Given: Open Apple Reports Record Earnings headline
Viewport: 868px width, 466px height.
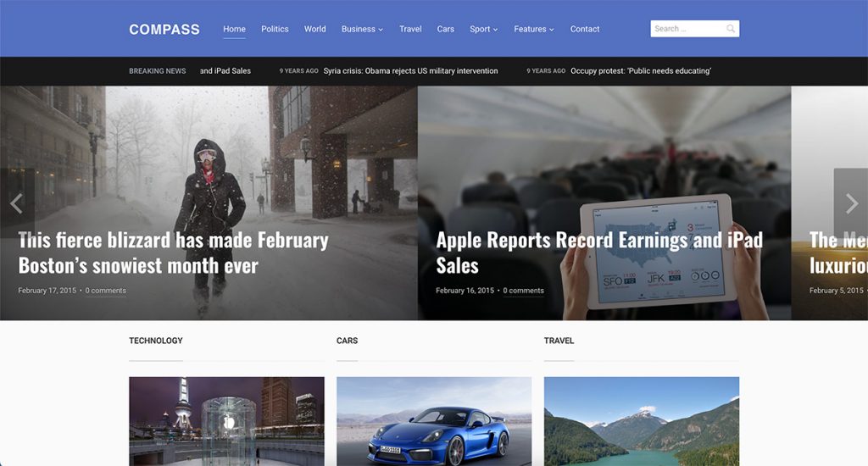Looking at the screenshot, I should point(599,253).
